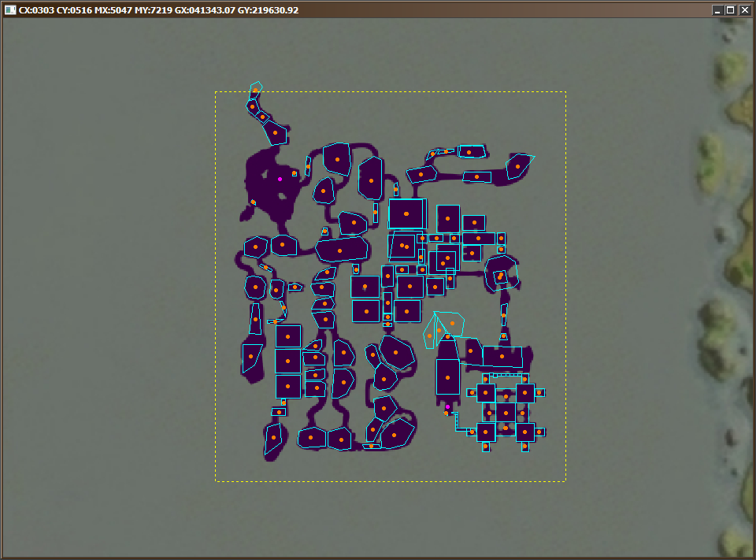Click the GY:219630.92 coordinate in the title bar

click(268, 10)
